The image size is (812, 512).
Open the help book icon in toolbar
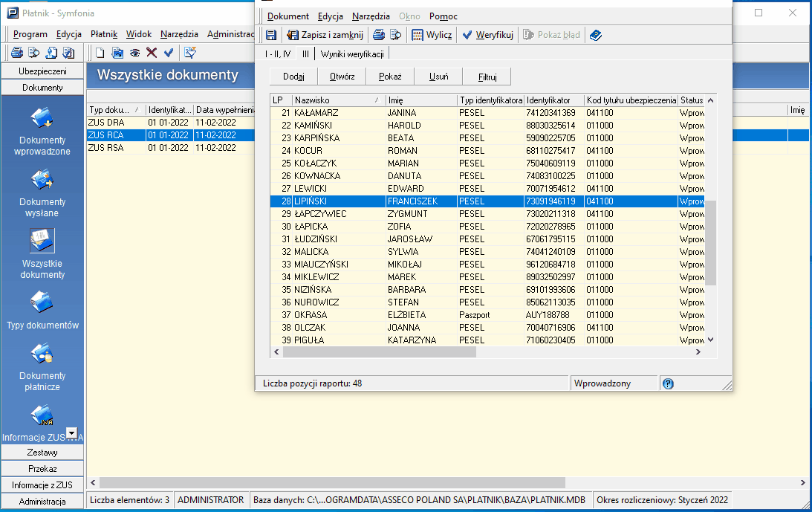pos(596,35)
